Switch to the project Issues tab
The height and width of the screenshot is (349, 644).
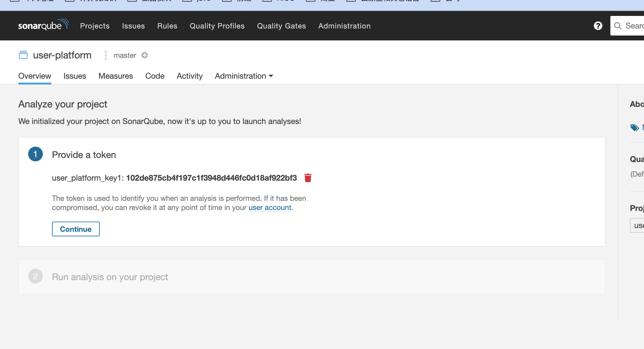[75, 76]
